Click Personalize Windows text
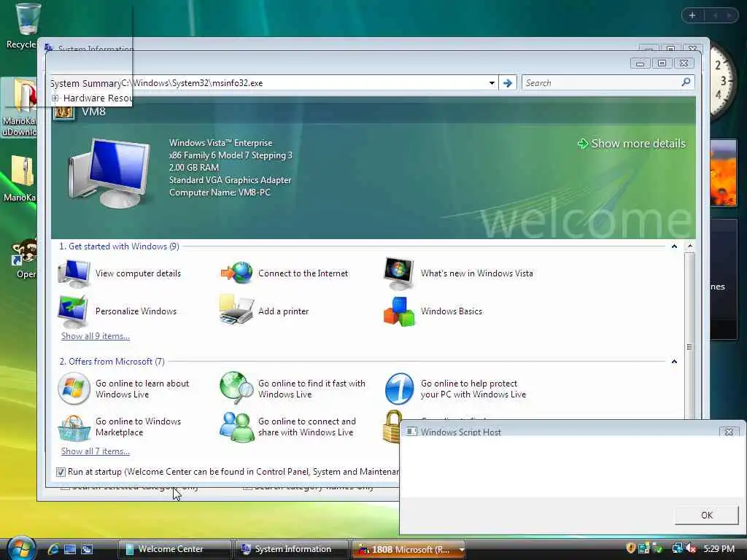This screenshot has height=560, width=747. (x=136, y=311)
